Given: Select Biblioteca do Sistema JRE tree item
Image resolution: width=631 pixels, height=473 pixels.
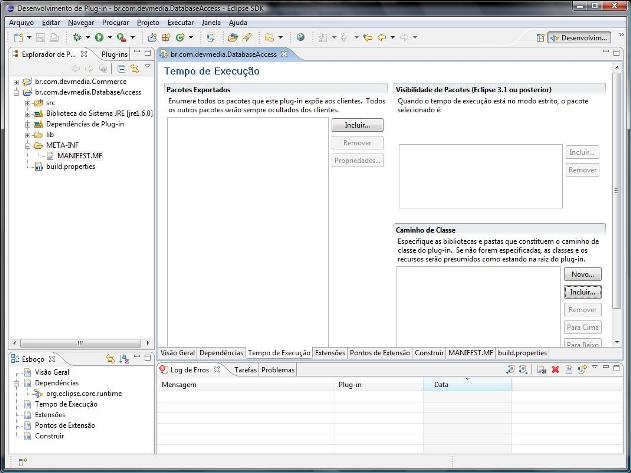Looking at the screenshot, I should pyautogui.click(x=99, y=114).
